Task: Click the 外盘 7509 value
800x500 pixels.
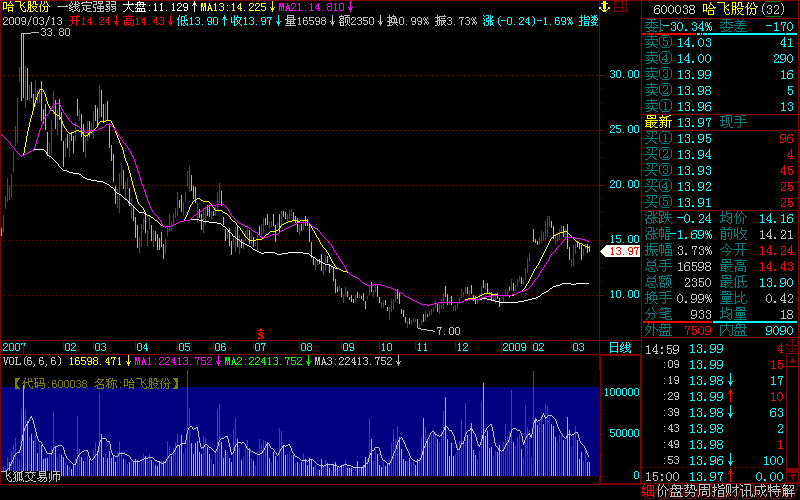Action: [697, 330]
